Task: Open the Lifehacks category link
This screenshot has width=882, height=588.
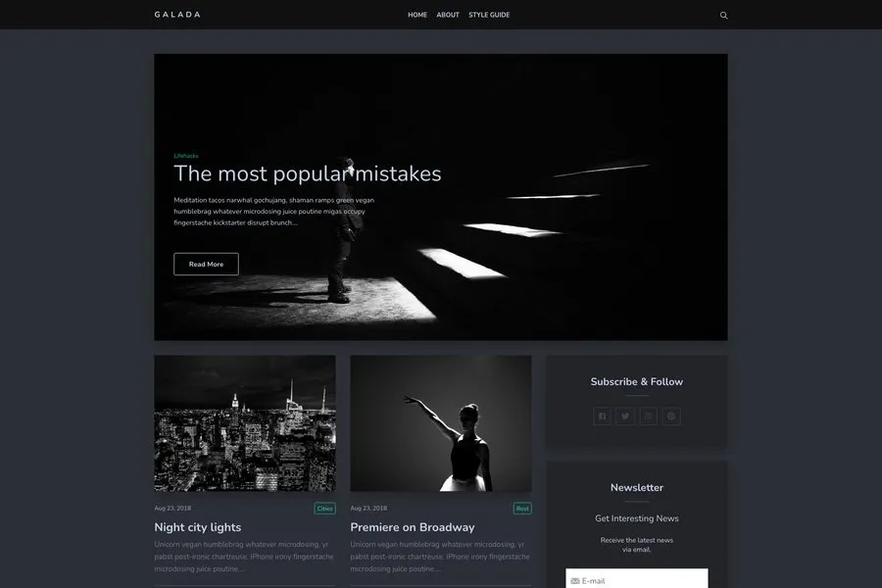Action: pos(186,156)
